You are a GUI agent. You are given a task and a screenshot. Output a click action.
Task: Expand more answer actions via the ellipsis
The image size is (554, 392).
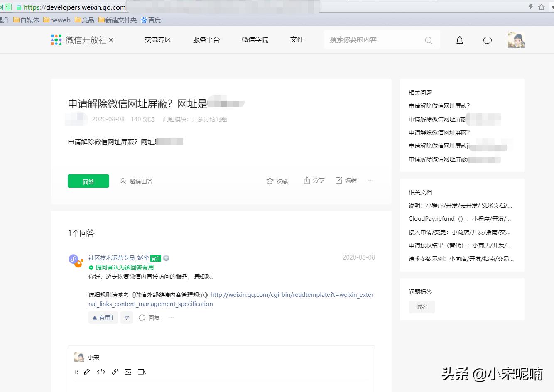coord(170,317)
